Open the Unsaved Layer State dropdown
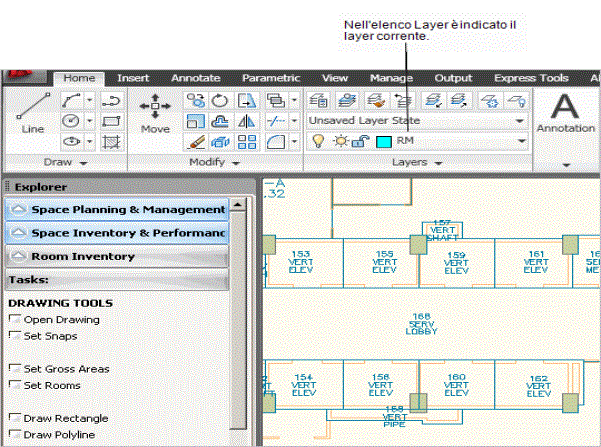601x447 pixels. [x=520, y=121]
